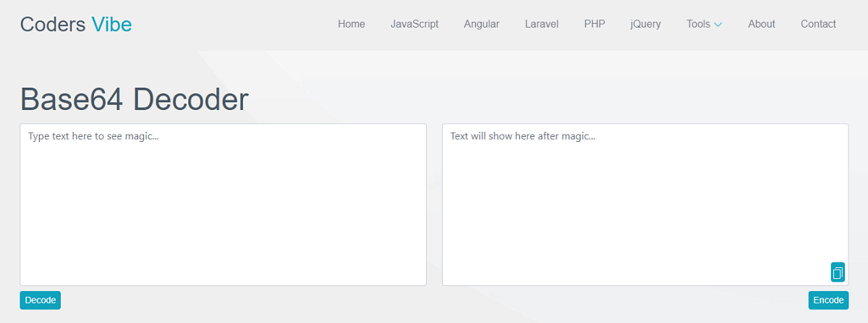Focus the left Base64 input textarea
868x323 pixels.
click(223, 210)
